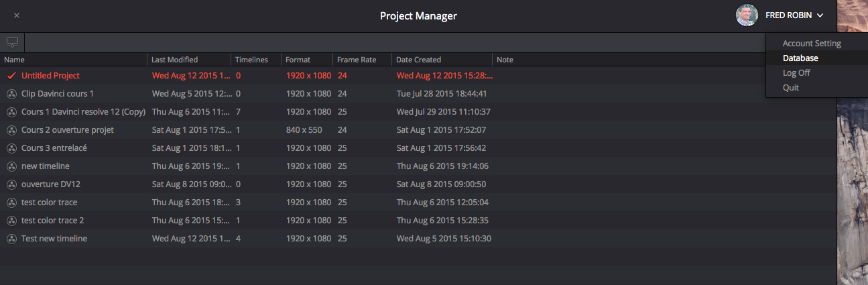
Task: Sort projects by Name column header
Action: pos(14,60)
